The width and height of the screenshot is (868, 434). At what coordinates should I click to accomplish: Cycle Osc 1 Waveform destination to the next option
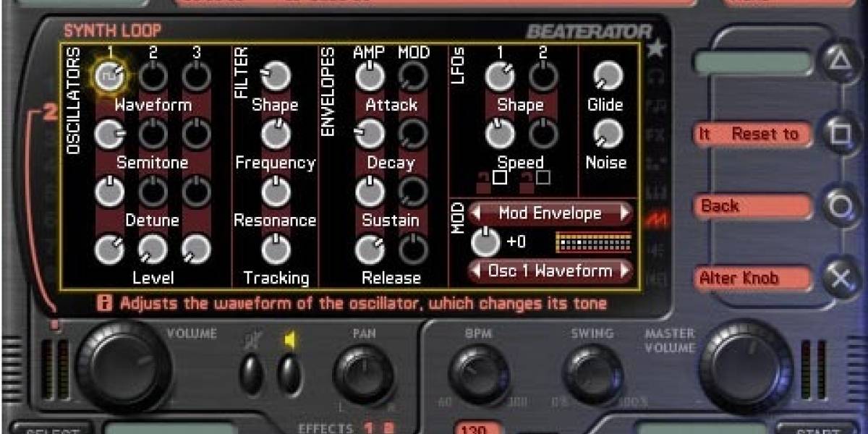coord(625,271)
